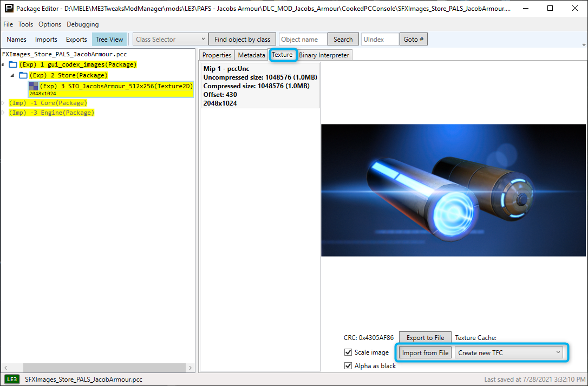Select the (Imp) -1 Core(Package) row

point(48,103)
